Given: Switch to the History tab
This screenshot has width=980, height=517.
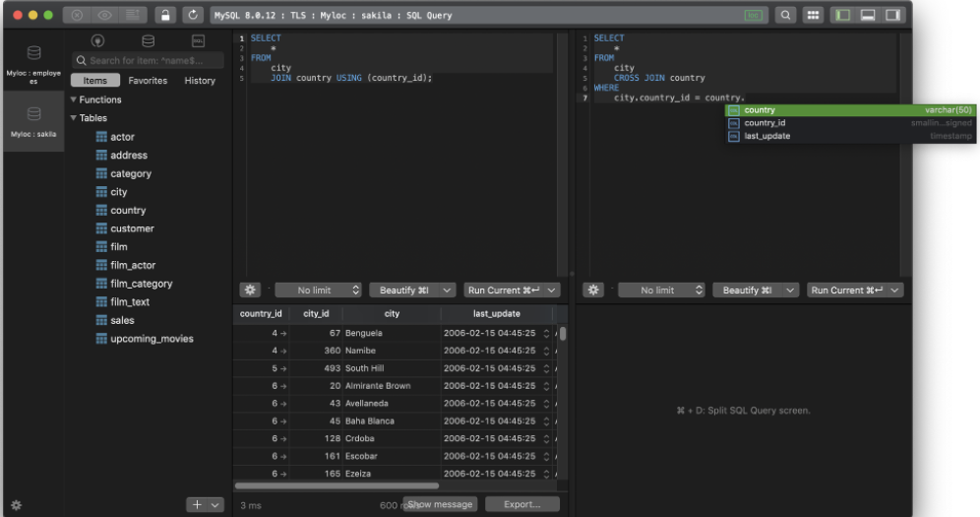Looking at the screenshot, I should tap(200, 80).
